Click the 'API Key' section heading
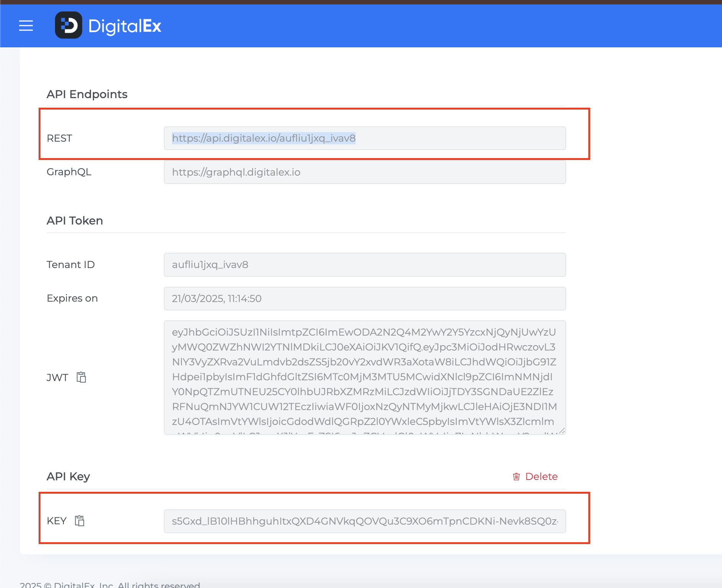 coord(68,477)
